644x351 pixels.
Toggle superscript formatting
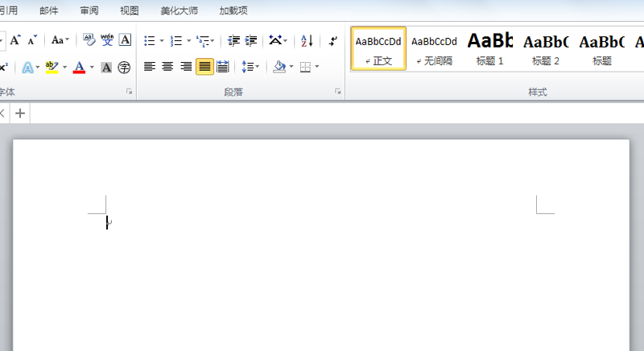4,67
